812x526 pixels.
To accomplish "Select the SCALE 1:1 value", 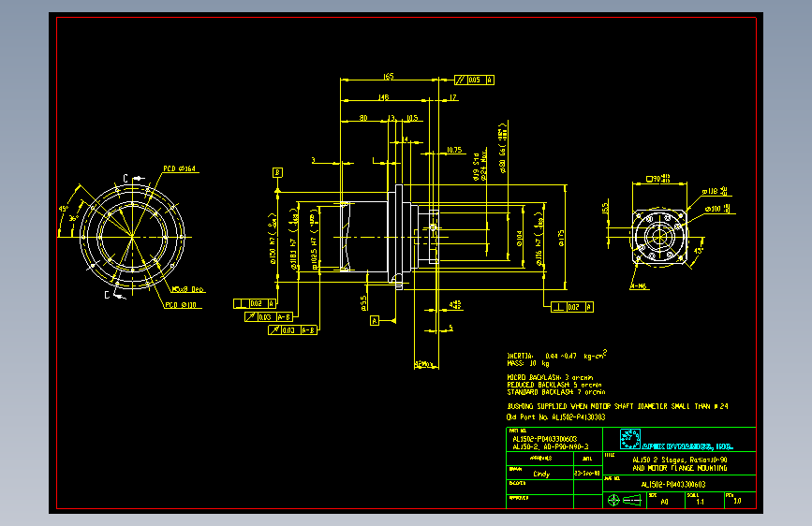I will (701, 502).
